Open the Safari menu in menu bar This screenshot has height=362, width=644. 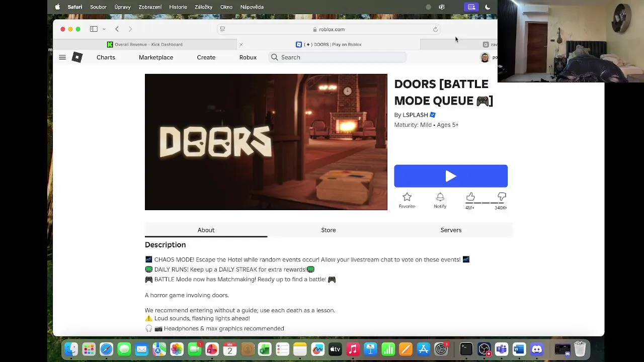(75, 7)
